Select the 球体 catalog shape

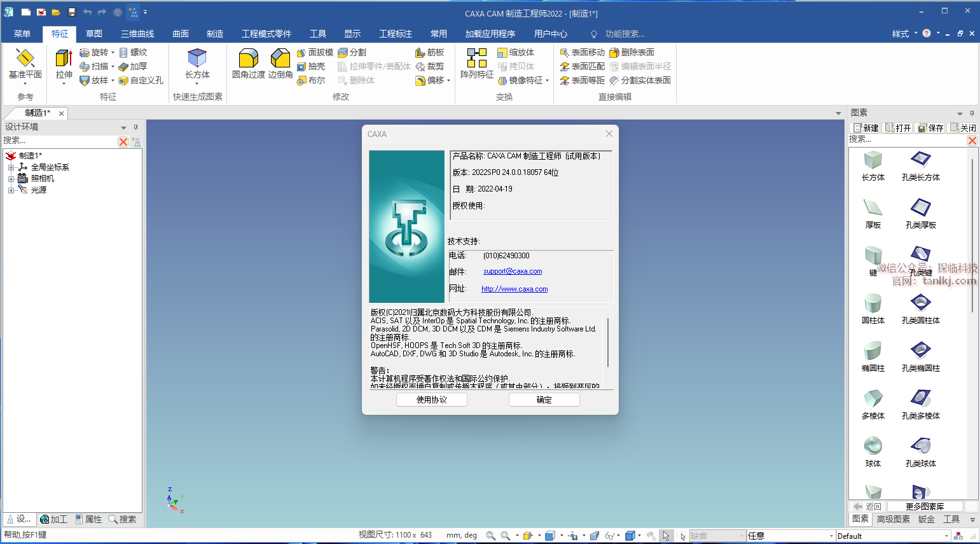[x=873, y=453]
